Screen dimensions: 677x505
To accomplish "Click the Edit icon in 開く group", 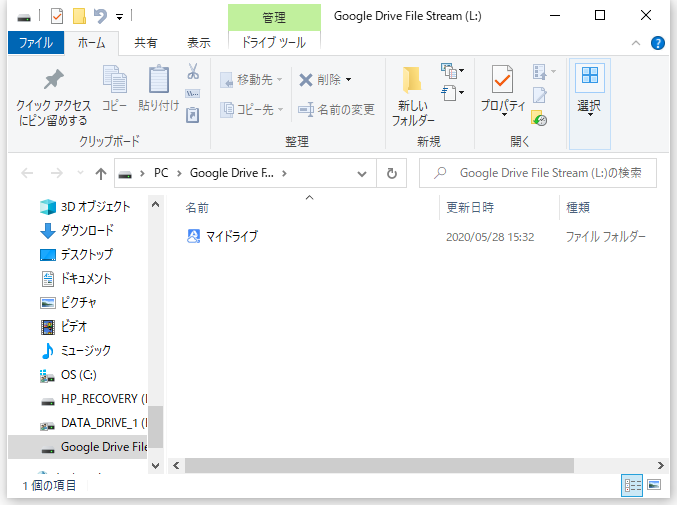I will (540, 95).
